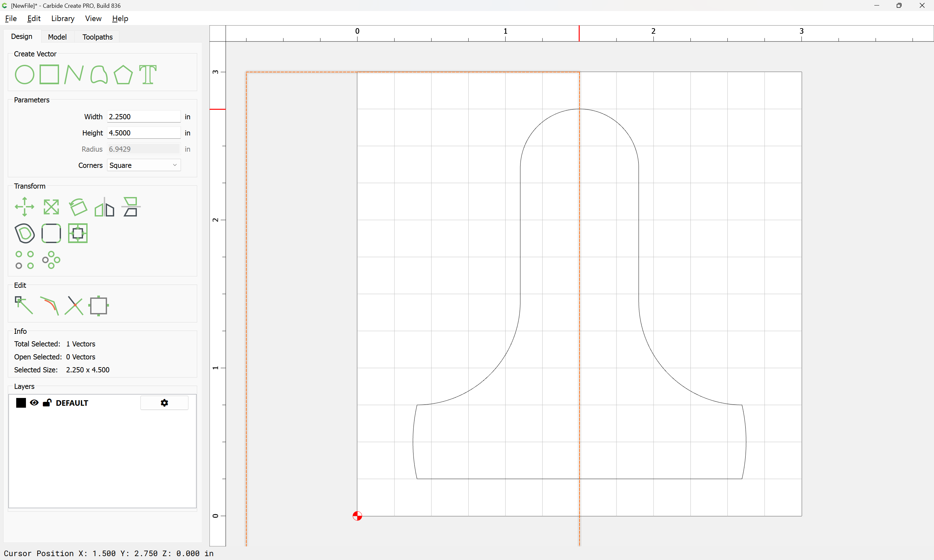Pick the Curve vector tool
Image resolution: width=934 pixels, height=560 pixels.
click(99, 74)
